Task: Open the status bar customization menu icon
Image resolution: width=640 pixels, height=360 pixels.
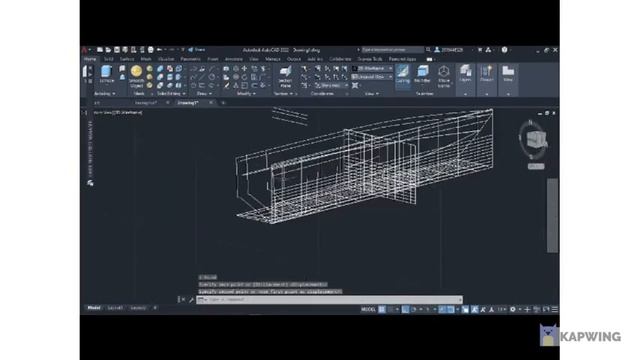Action: click(x=555, y=309)
